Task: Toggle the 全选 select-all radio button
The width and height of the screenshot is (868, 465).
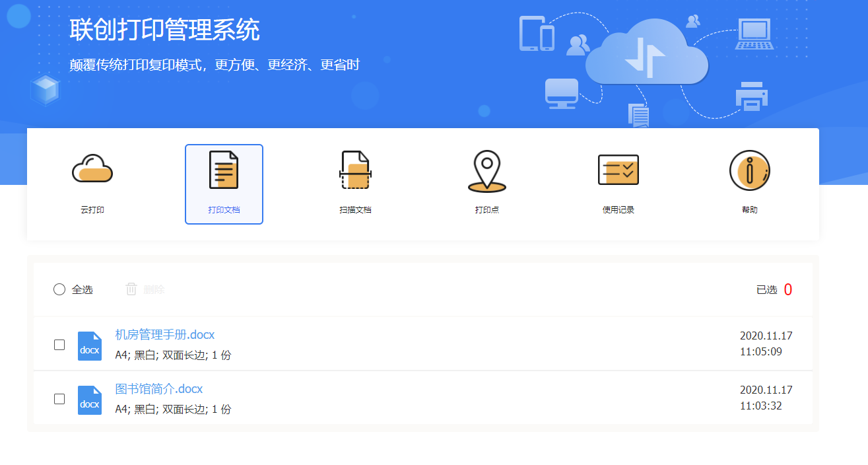Action: pos(59,289)
